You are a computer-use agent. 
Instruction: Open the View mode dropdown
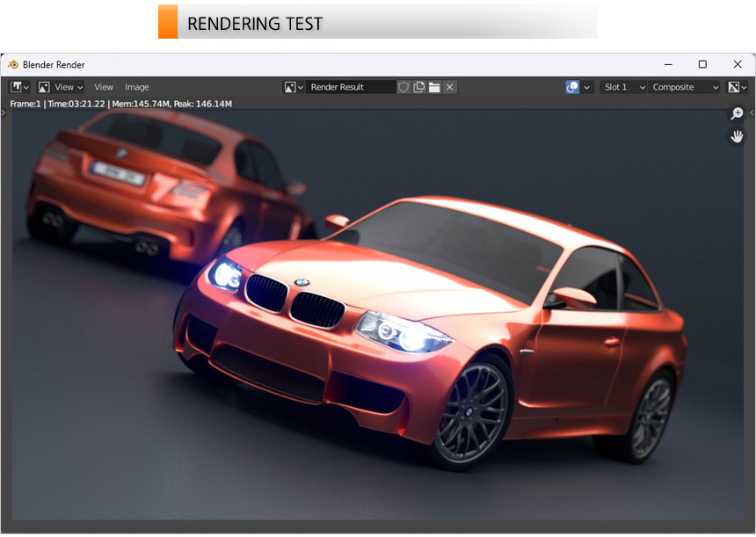click(61, 87)
